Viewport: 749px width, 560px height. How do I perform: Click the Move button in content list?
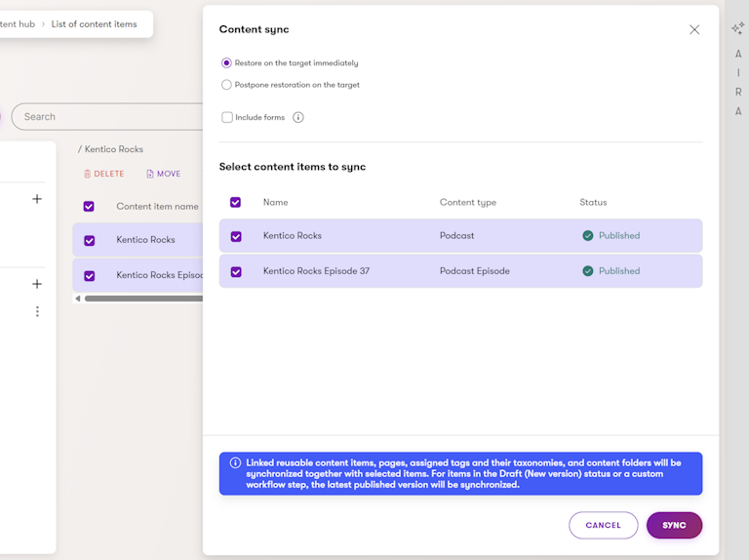click(x=164, y=174)
